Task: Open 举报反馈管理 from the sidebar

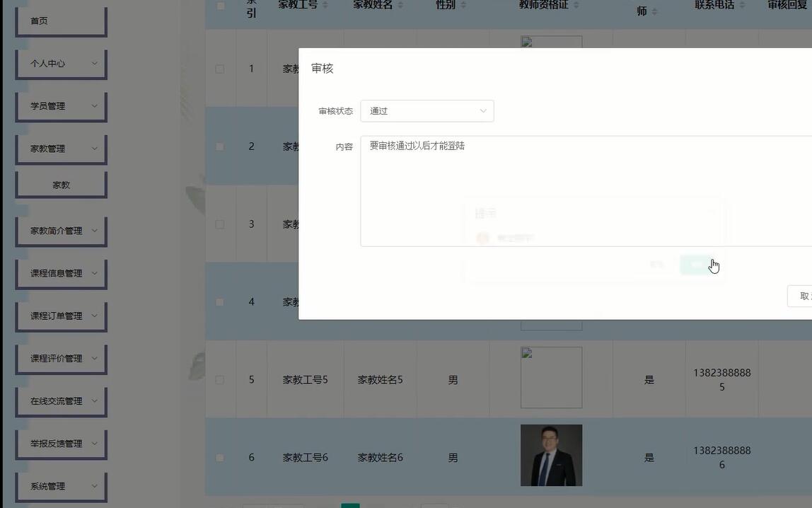Action: [61, 444]
